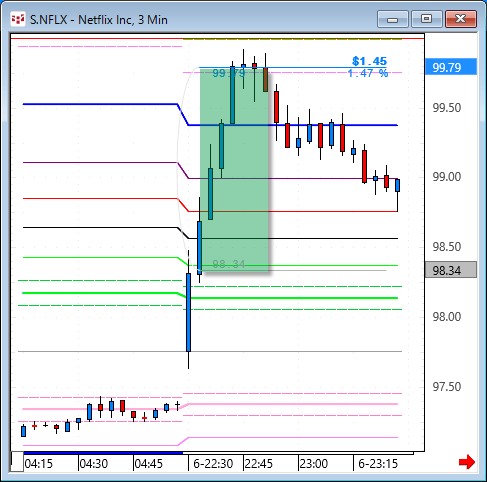487x482 pixels.
Task: Click the 04:15 time axis label
Action: point(39,464)
